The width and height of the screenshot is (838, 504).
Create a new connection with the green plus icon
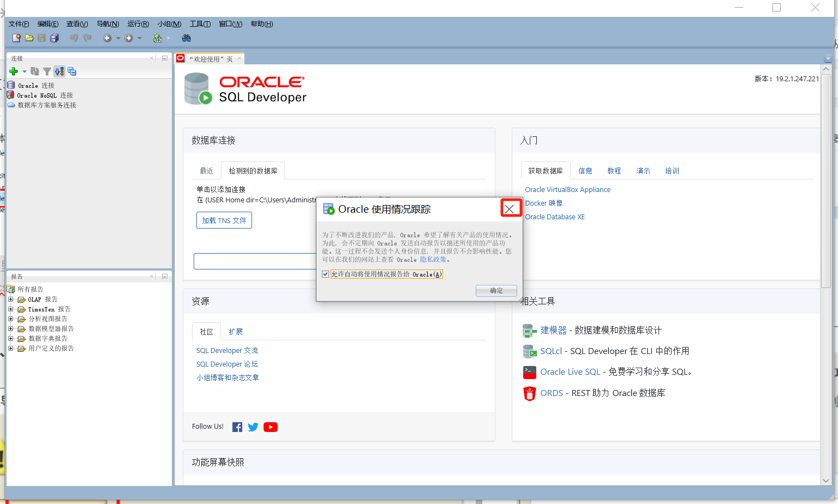[x=12, y=71]
